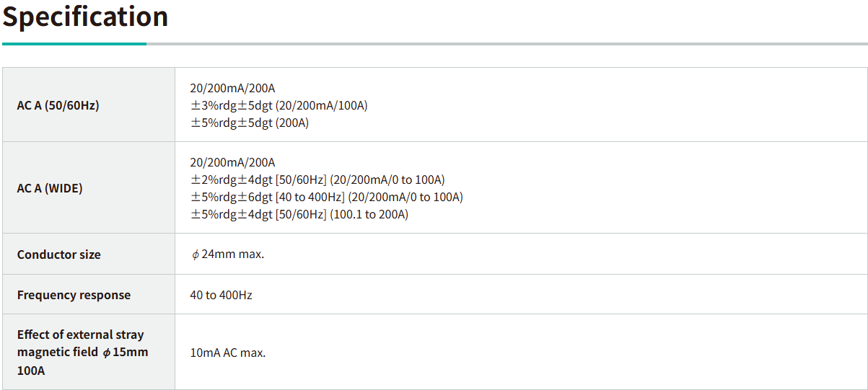This screenshot has width=868, height=390.
Task: Click the 10mA AC max. value
Action: (x=228, y=353)
